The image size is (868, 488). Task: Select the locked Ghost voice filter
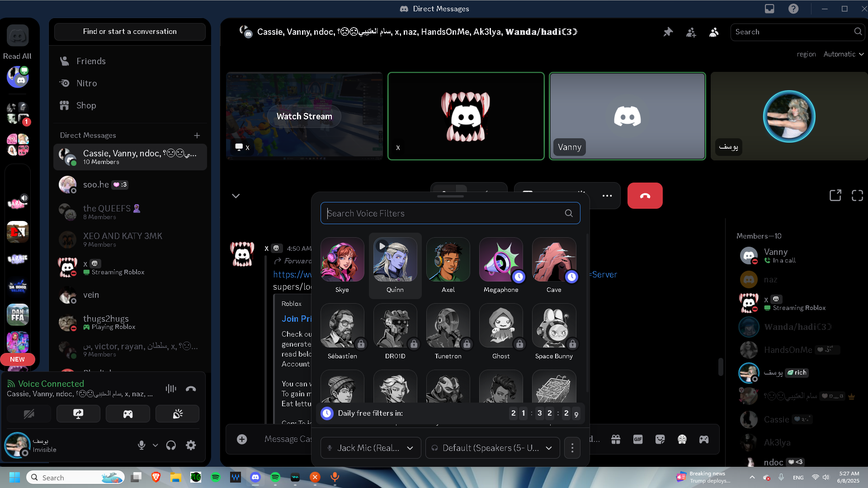tap(501, 332)
